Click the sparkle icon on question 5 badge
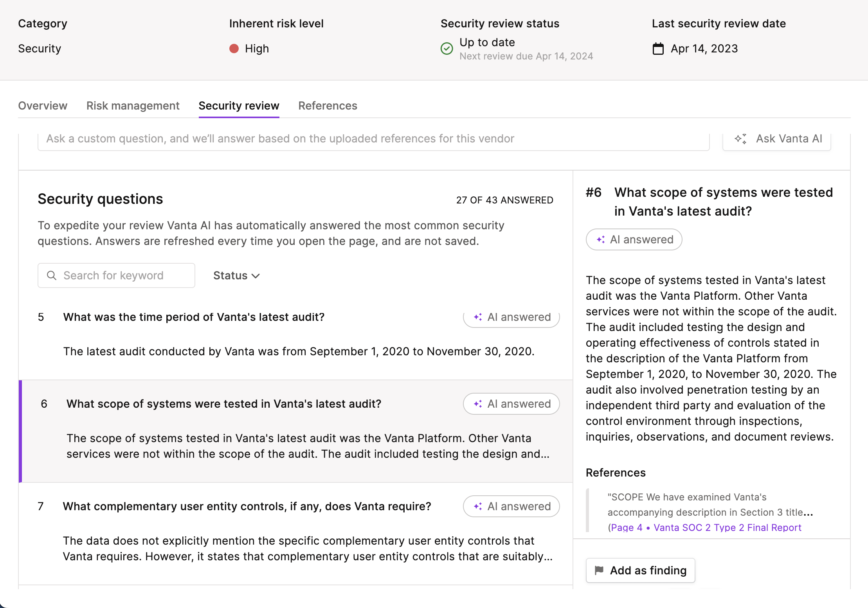 tap(478, 317)
